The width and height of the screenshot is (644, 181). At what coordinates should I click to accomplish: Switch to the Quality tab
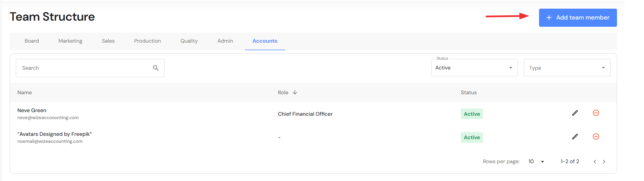189,41
